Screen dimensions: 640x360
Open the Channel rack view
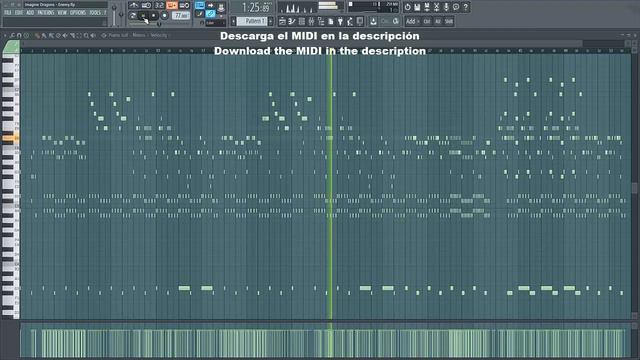click(302, 21)
